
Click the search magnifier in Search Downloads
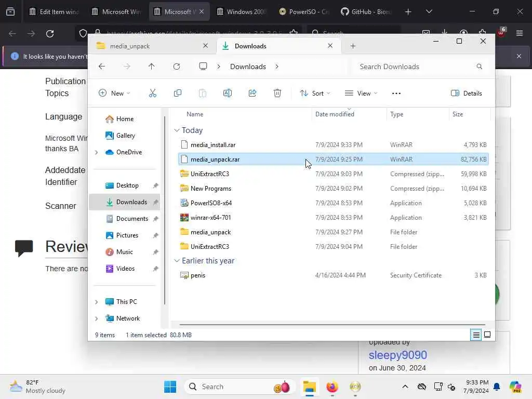click(479, 66)
